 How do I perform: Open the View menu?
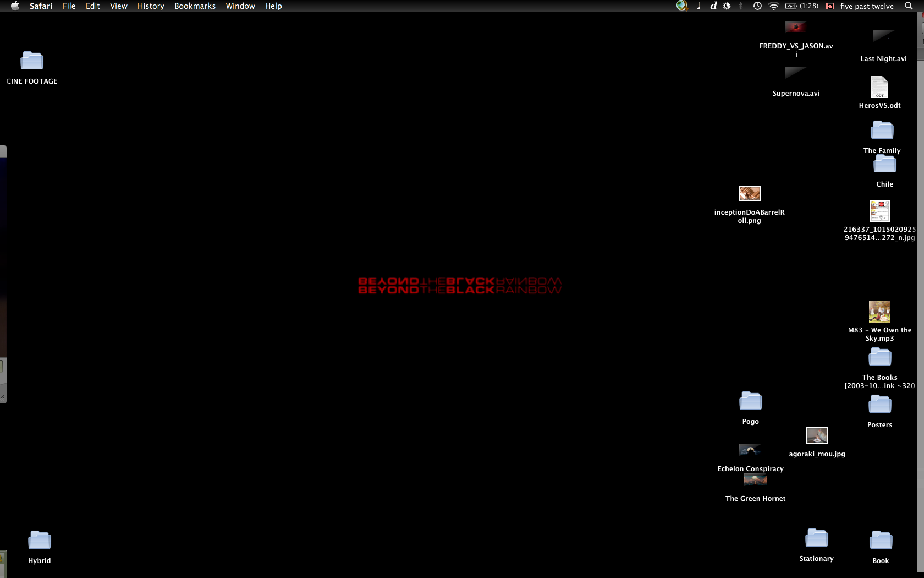click(118, 6)
